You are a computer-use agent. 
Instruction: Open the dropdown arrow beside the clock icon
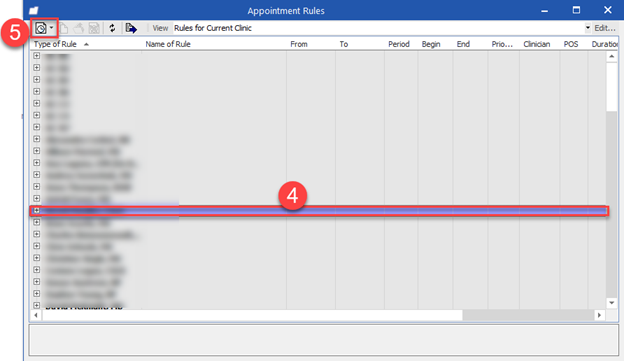click(x=52, y=28)
